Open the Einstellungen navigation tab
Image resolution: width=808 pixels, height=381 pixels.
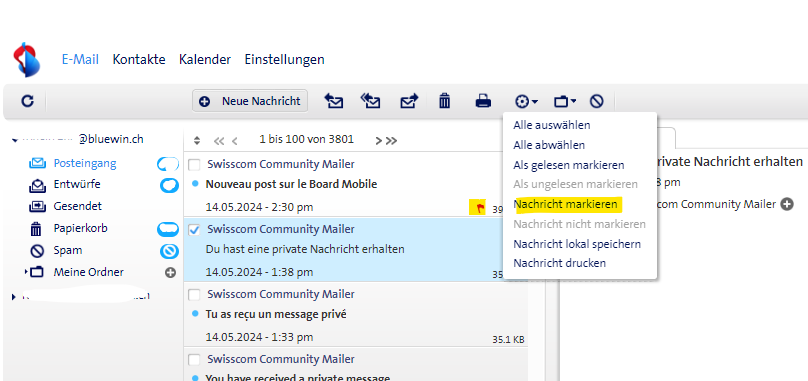[x=284, y=59]
